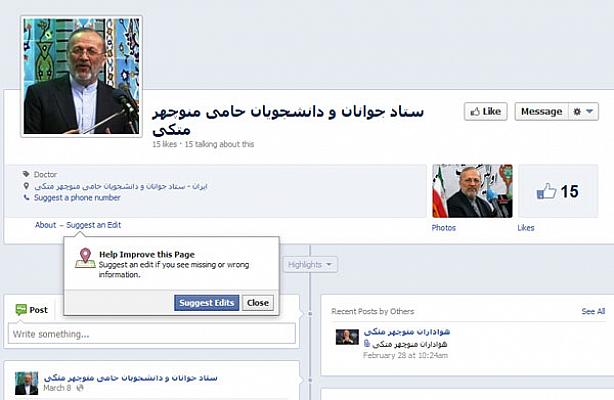Click the green Post speech bubble icon
Image resolution: width=614 pixels, height=400 pixels.
[x=21, y=310]
